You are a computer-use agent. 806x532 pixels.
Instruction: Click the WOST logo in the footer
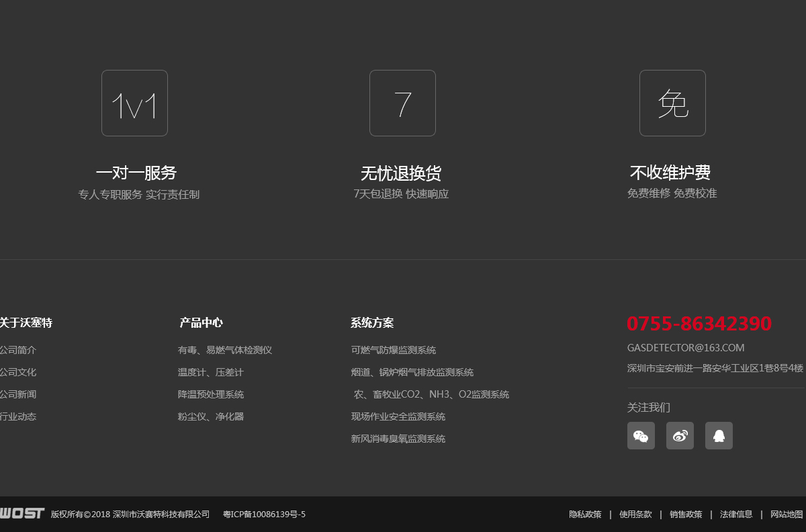pos(22,513)
